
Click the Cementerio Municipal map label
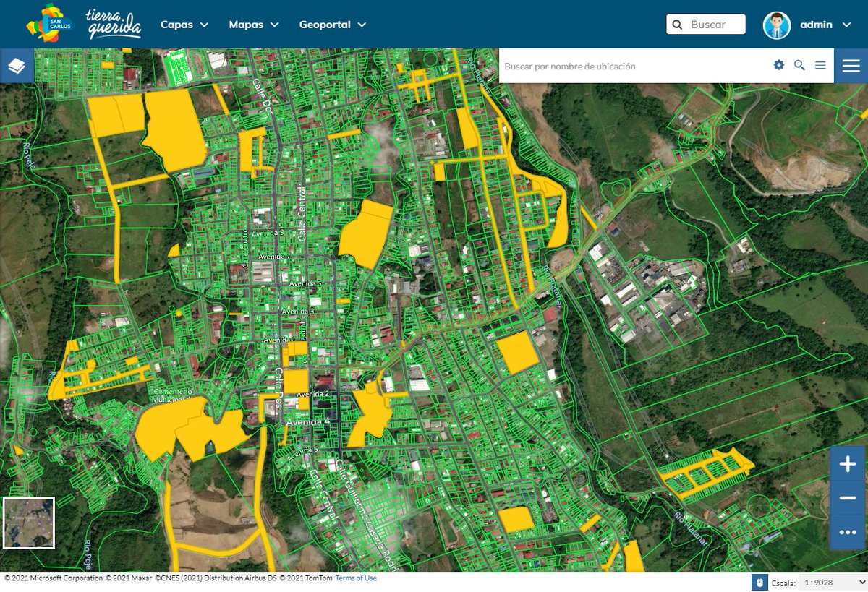tap(172, 395)
